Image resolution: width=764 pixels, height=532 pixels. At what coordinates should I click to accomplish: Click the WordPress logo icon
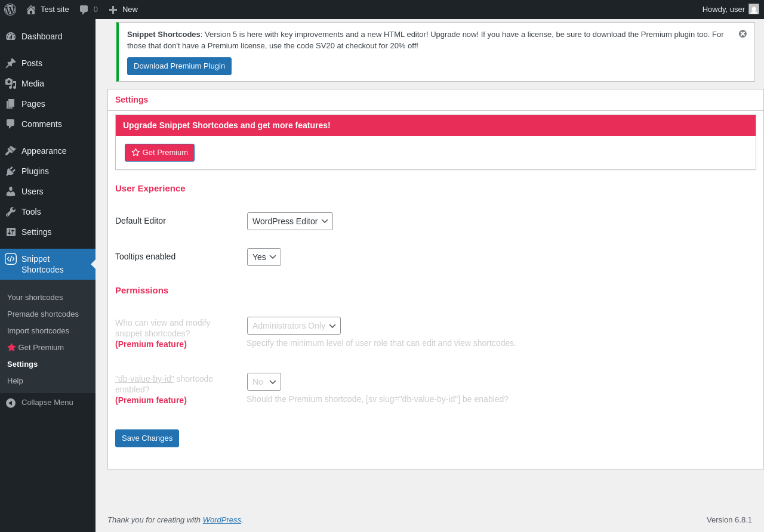click(x=10, y=10)
